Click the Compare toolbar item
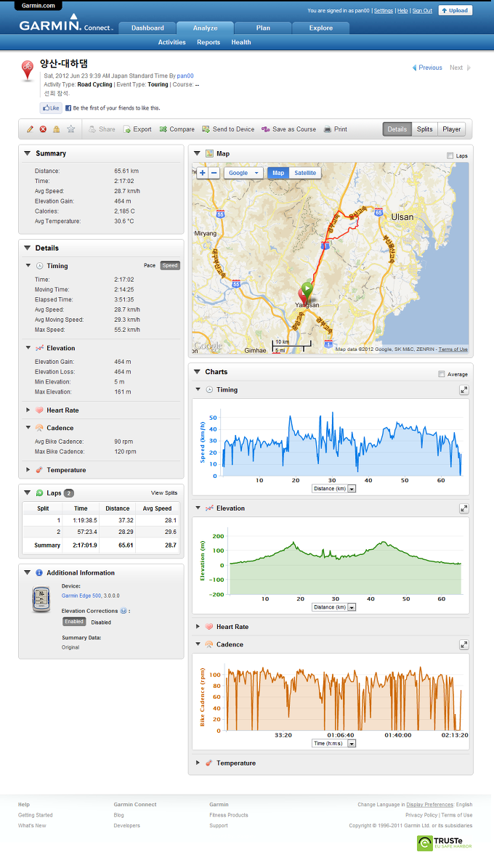Viewport: 494px width, 868px height. click(x=177, y=129)
